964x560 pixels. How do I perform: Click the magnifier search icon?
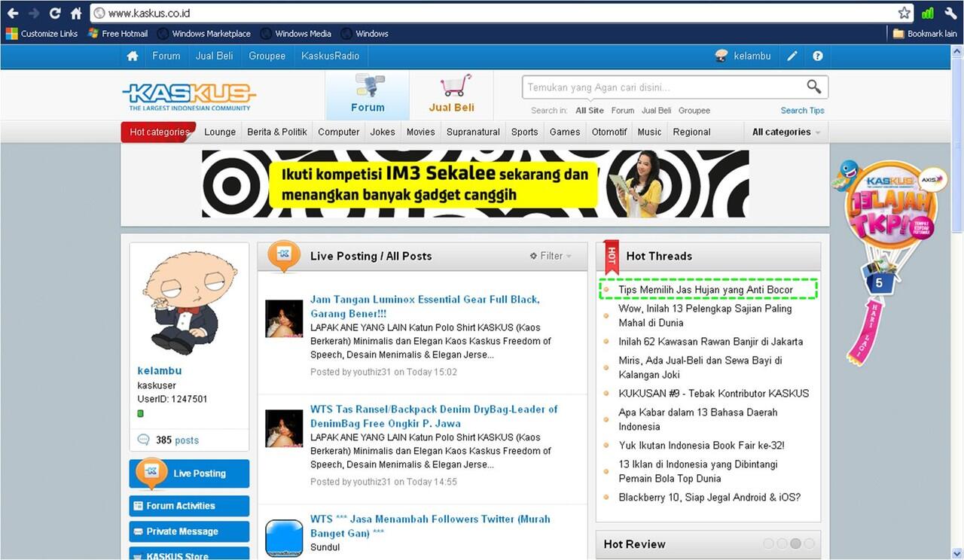(x=814, y=87)
